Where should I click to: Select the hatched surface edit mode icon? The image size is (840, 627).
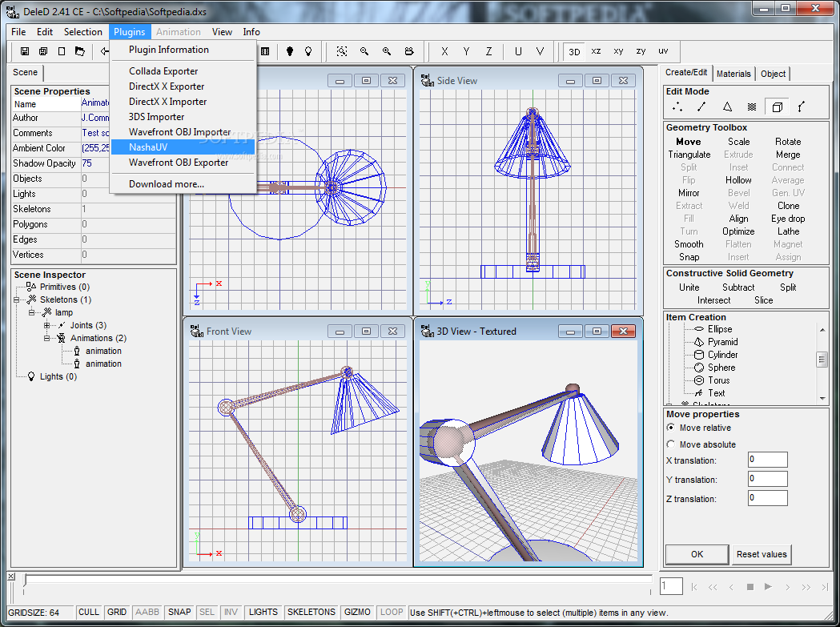[752, 107]
